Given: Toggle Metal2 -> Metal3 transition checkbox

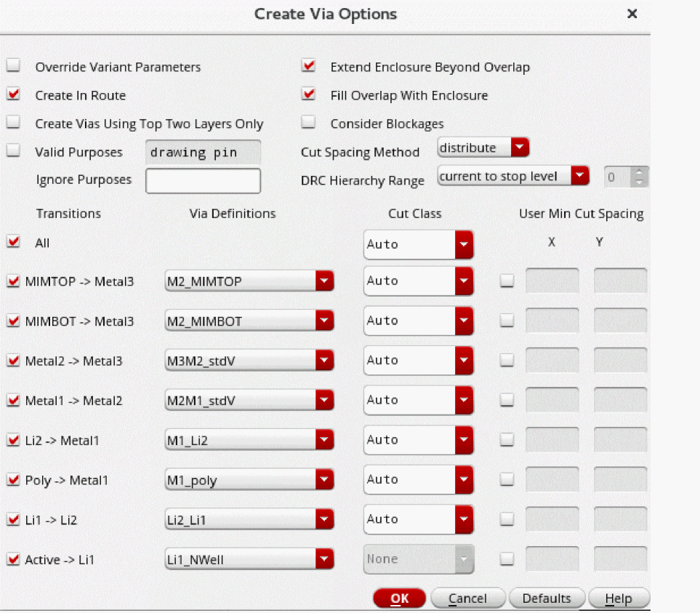Looking at the screenshot, I should tap(13, 360).
